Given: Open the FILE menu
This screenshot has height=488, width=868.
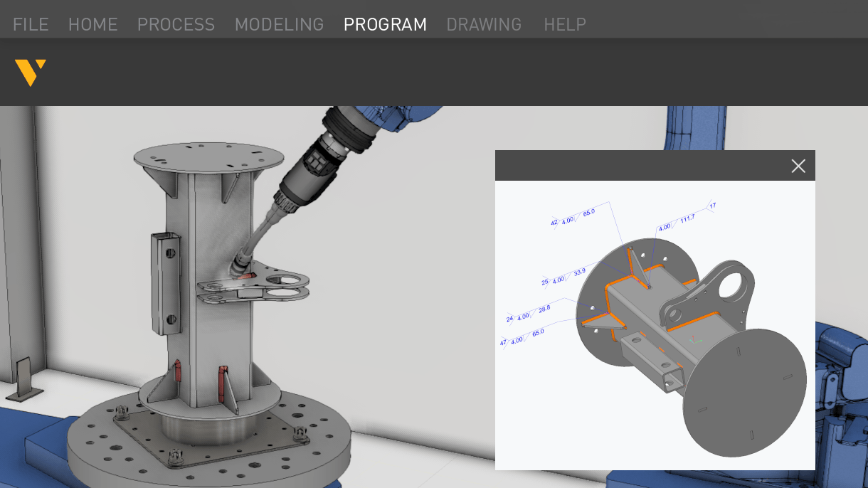Looking at the screenshot, I should point(30,24).
